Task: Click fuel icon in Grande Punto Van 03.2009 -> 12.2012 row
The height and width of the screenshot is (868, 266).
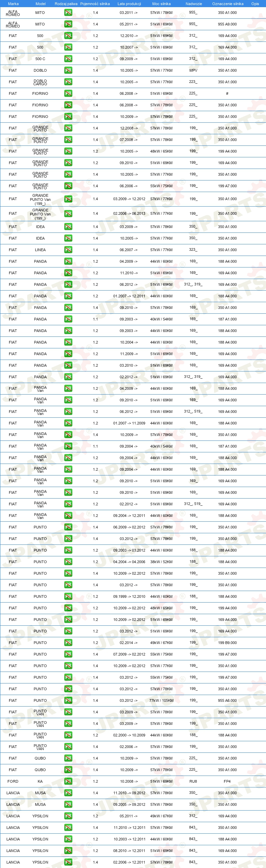Action: tap(68, 199)
